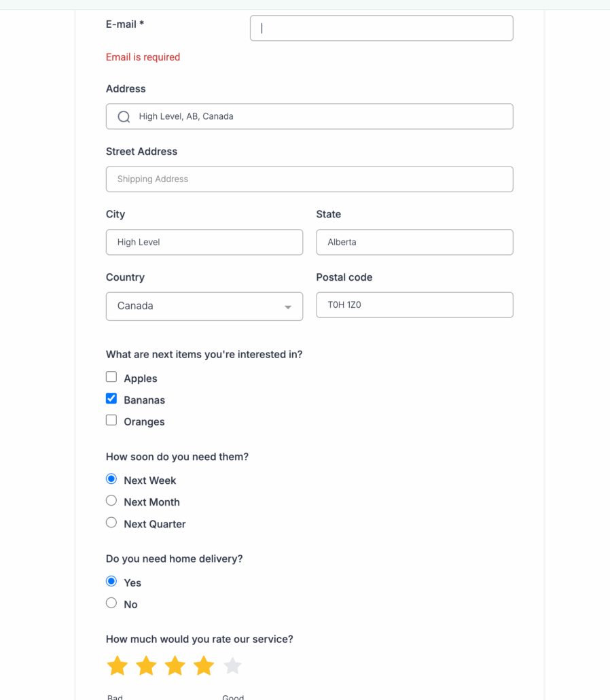The width and height of the screenshot is (610, 700).
Task: Choose Next Quarter delivery timing
Action: pyautogui.click(x=111, y=523)
